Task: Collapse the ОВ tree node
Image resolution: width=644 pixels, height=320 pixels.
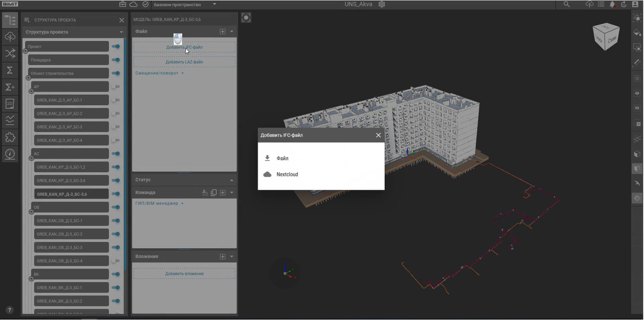Action: click(x=31, y=212)
